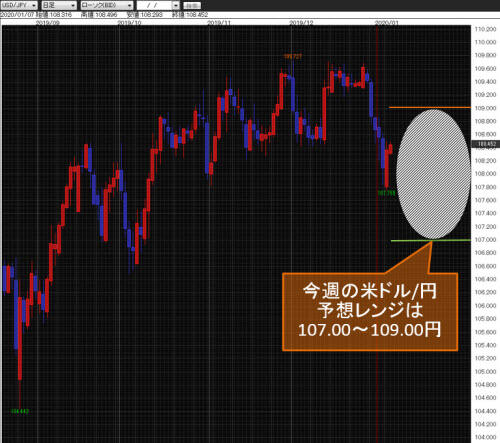Click the 109.727 high price label
The image size is (500, 443).
293,57
